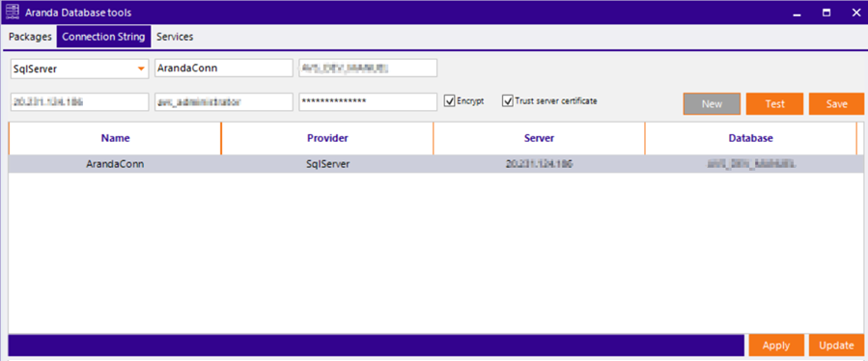
Task: Click the server IP address field
Action: coord(80,102)
